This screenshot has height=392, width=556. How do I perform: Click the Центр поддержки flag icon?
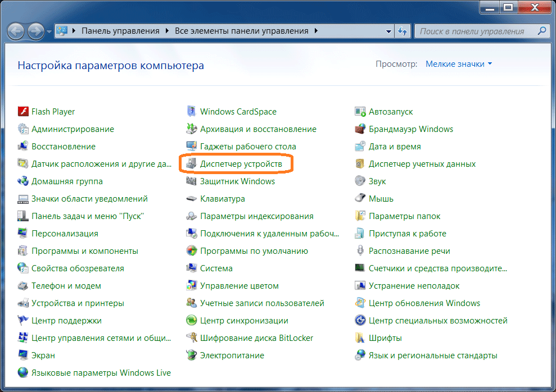(23, 321)
